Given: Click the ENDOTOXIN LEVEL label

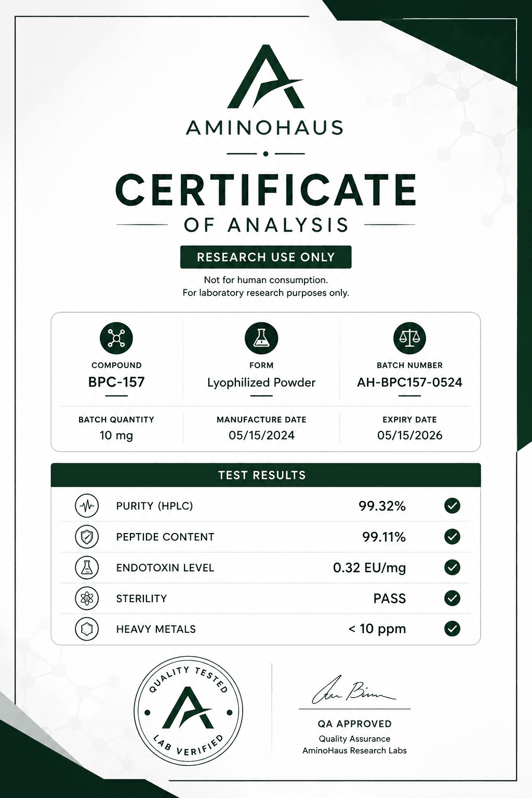Looking at the screenshot, I should (165, 568).
